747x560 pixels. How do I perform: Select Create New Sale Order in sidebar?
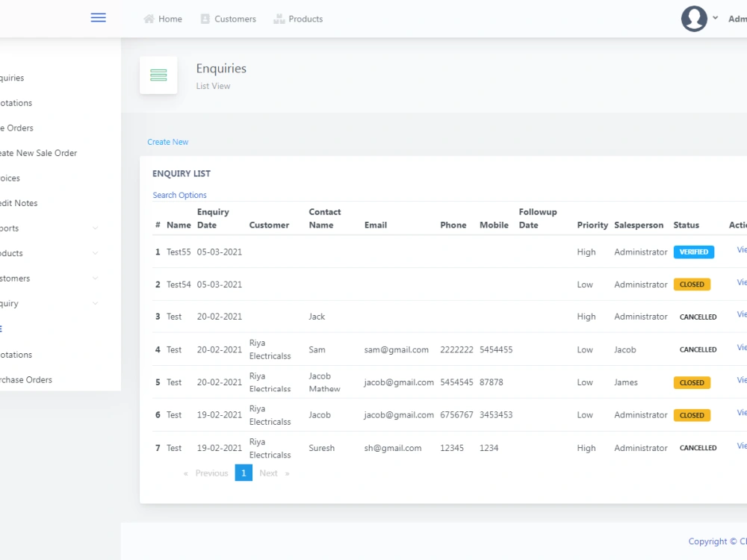click(x=39, y=153)
